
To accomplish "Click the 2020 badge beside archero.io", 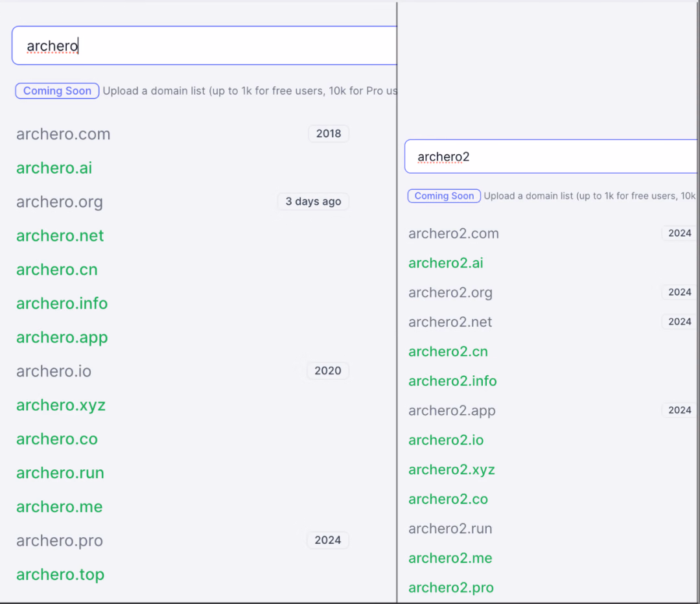I will [328, 371].
